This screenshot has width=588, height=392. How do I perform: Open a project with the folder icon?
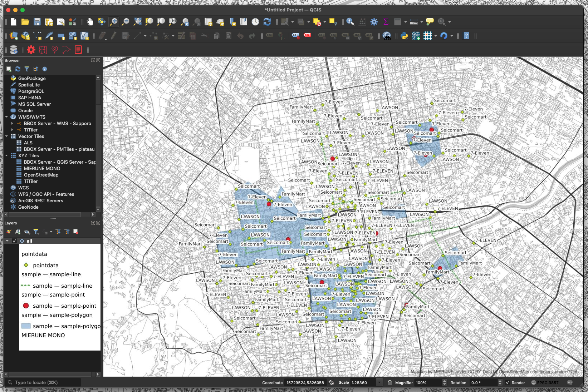click(x=25, y=22)
